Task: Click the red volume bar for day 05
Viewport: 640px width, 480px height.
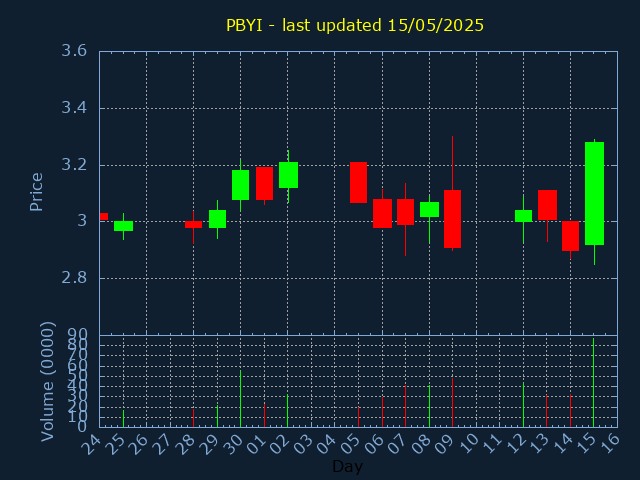Action: click(x=358, y=417)
